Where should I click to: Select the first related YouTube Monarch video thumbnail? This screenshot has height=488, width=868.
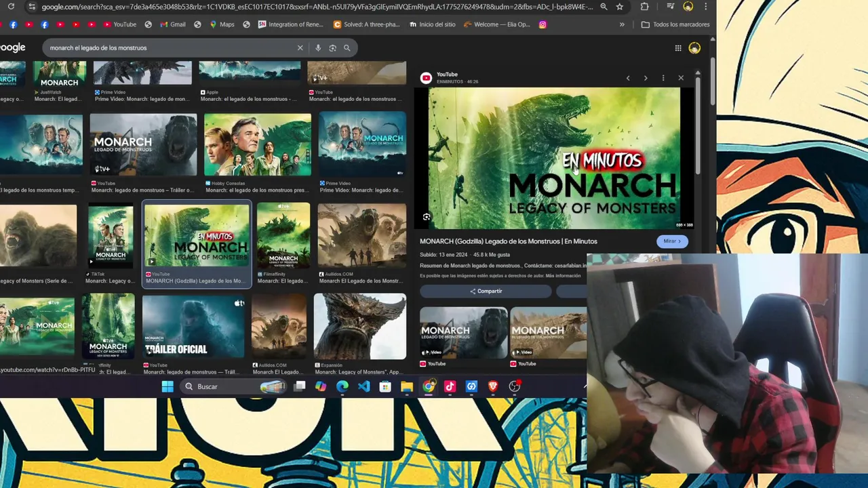click(463, 332)
